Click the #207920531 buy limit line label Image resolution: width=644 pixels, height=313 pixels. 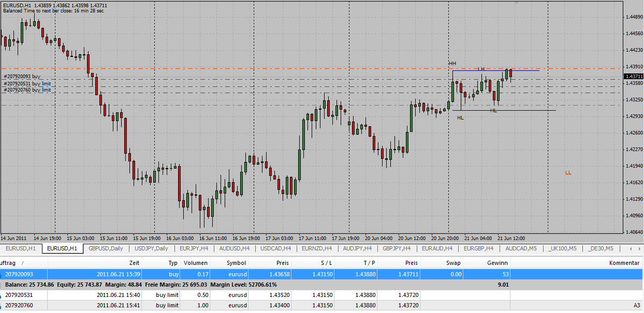(x=27, y=83)
